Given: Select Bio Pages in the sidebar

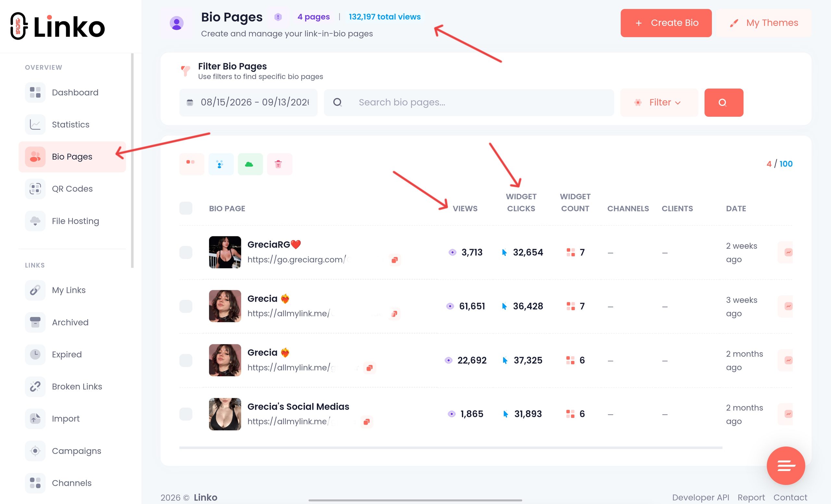Looking at the screenshot, I should [72, 157].
